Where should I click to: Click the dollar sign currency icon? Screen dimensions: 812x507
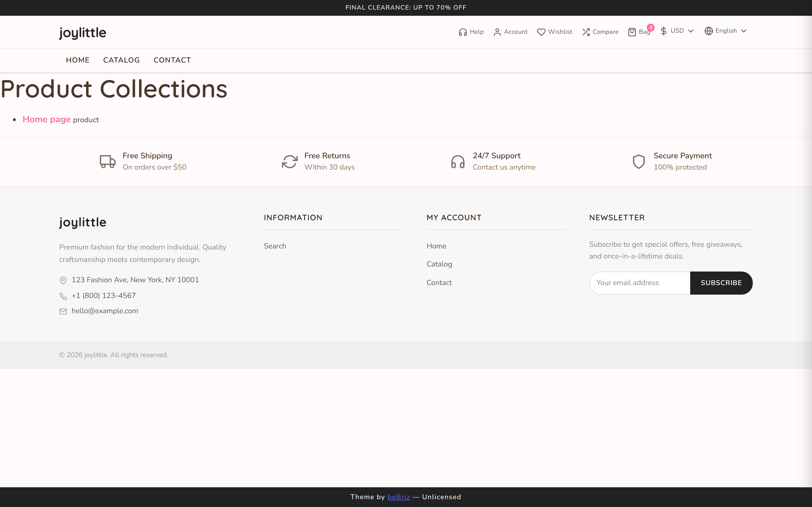point(663,31)
